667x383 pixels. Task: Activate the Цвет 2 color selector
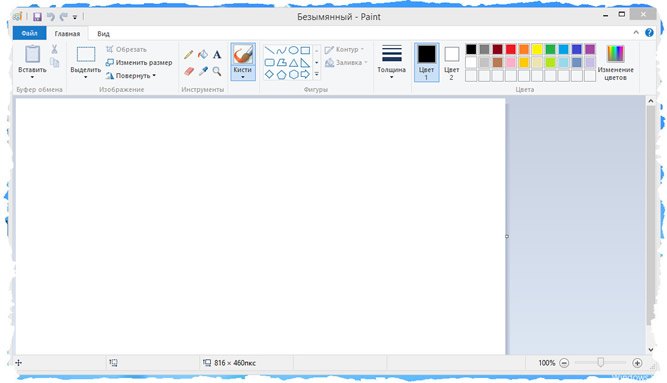451,63
